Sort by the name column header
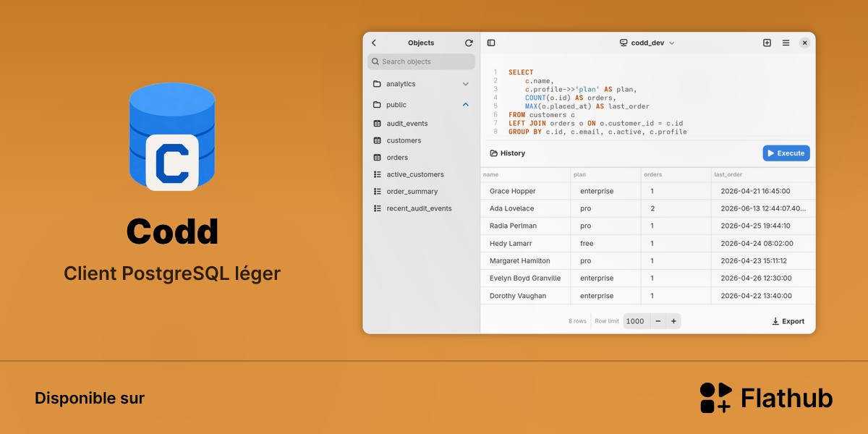Image resolution: width=868 pixels, height=434 pixels. click(x=525, y=175)
